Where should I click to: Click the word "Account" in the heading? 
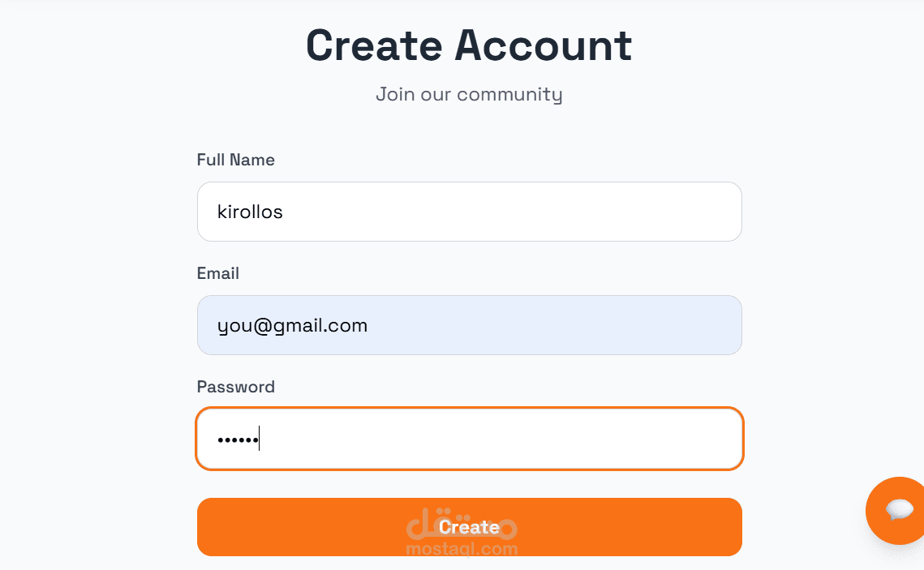pyautogui.click(x=544, y=45)
